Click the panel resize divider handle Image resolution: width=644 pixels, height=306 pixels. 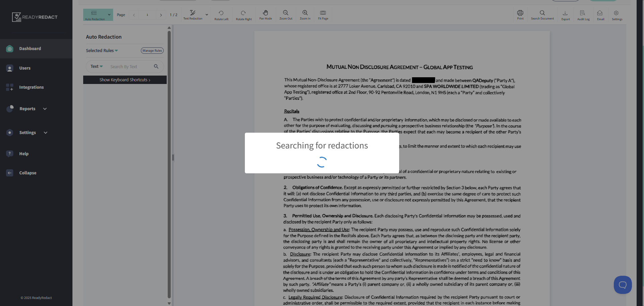point(173,158)
